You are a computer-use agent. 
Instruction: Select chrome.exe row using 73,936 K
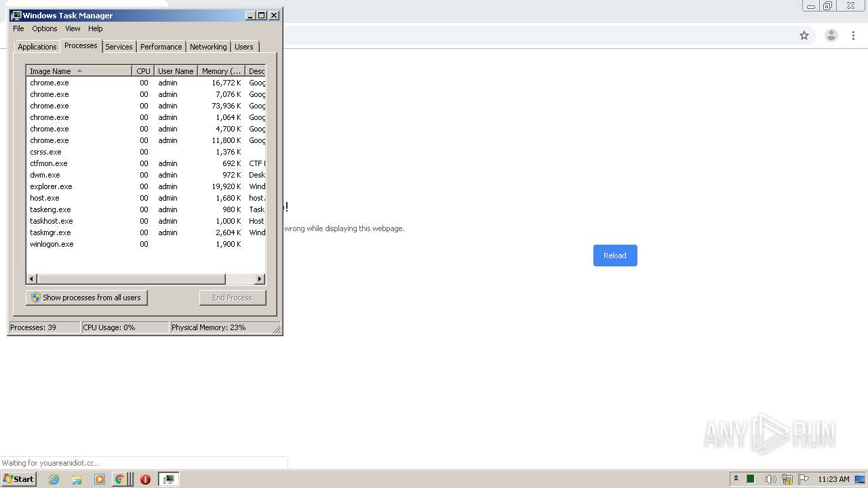(x=146, y=106)
